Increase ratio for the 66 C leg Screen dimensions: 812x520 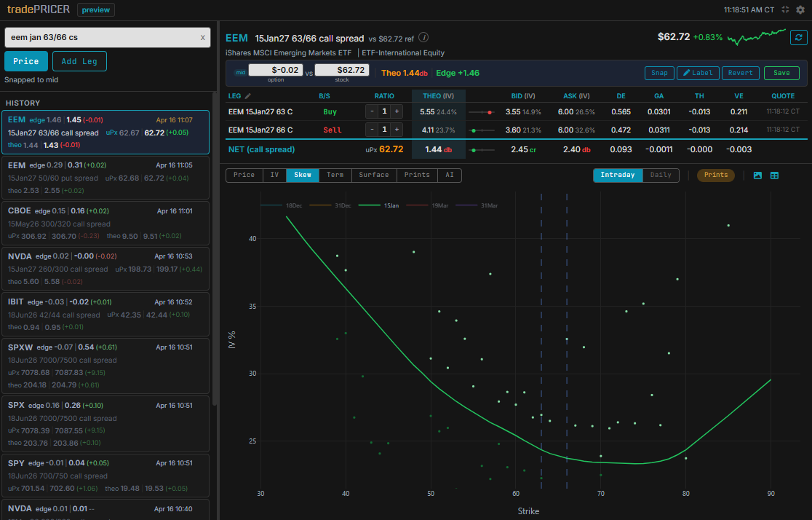click(397, 130)
